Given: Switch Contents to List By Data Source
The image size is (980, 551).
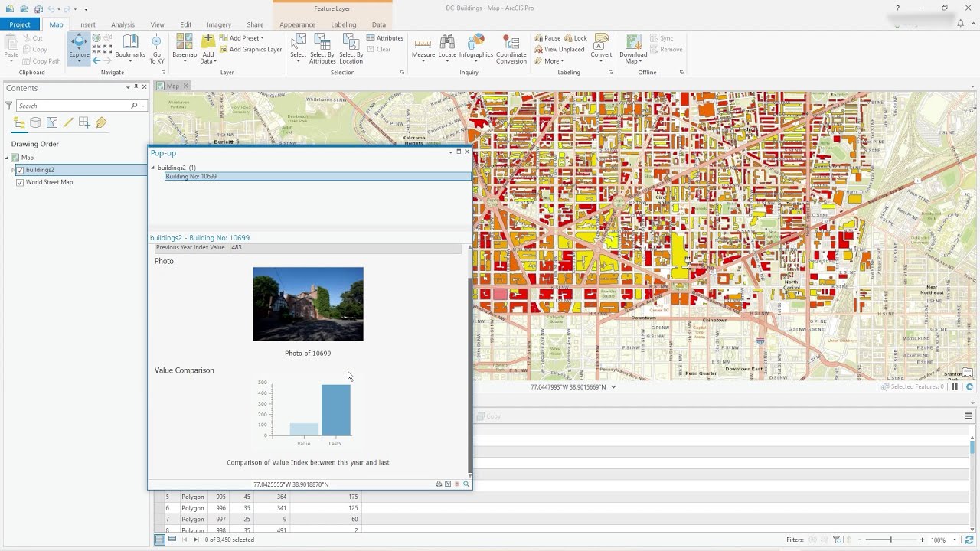Looking at the screenshot, I should pyautogui.click(x=35, y=122).
